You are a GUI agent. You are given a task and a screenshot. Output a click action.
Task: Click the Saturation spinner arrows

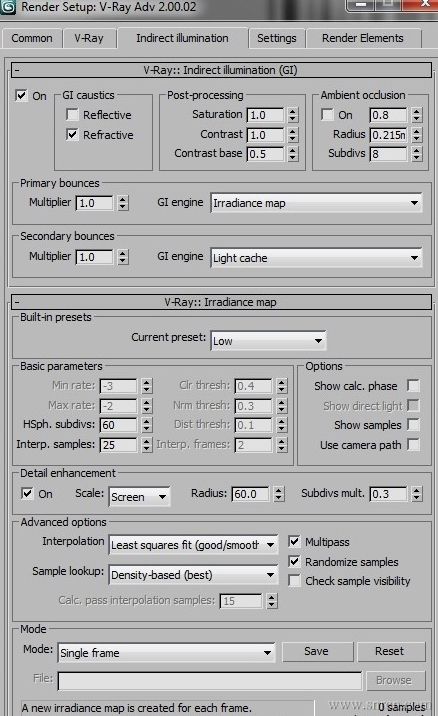click(x=293, y=115)
